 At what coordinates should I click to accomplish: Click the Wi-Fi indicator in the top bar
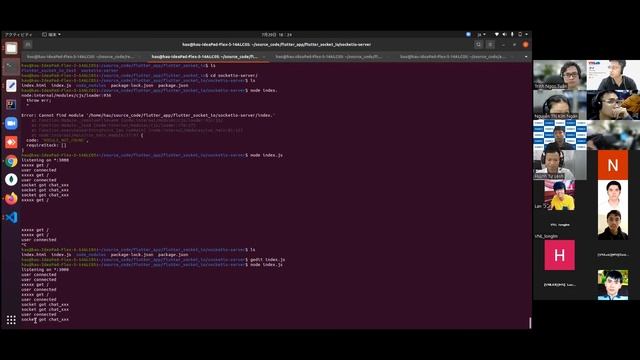[496, 35]
